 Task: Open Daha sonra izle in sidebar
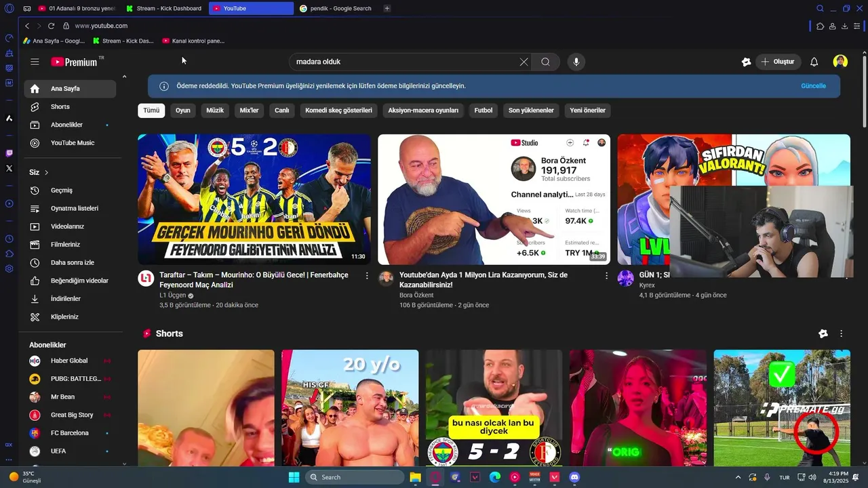coord(70,262)
